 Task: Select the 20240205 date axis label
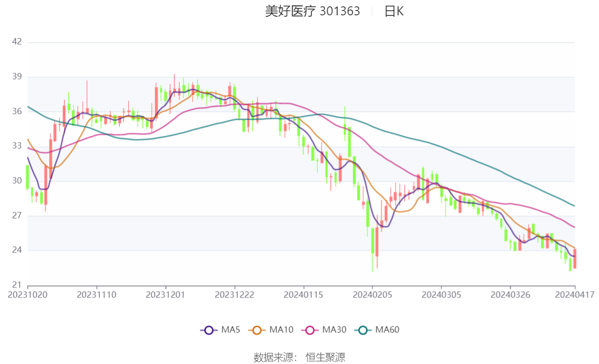point(372,295)
